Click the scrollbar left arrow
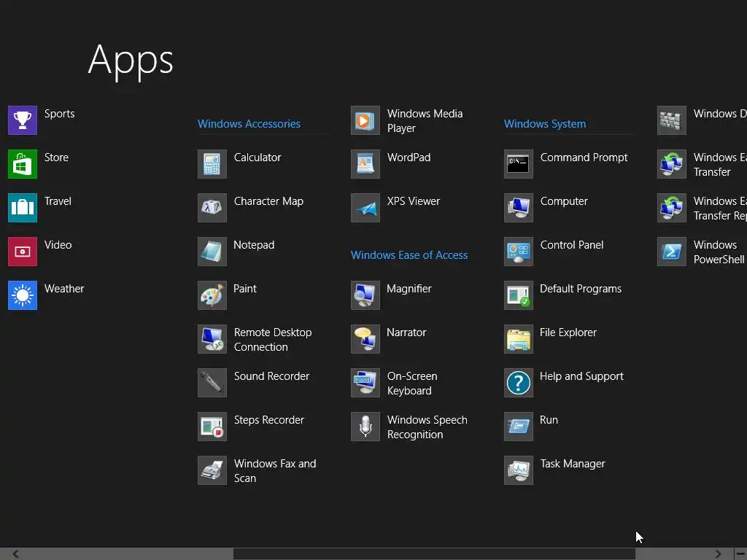 16,554
